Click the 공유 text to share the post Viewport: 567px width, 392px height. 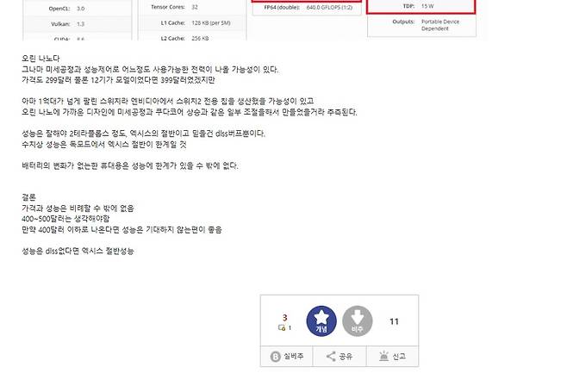pyautogui.click(x=346, y=356)
